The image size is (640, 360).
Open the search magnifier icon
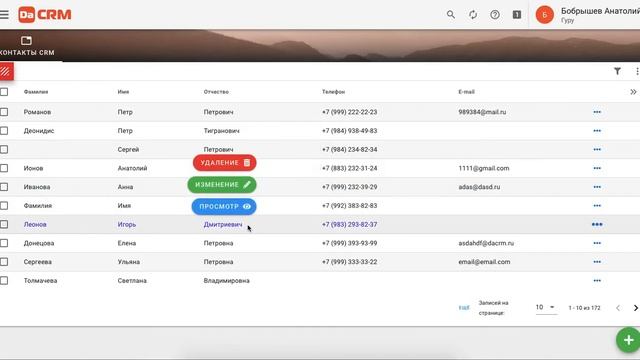451,15
